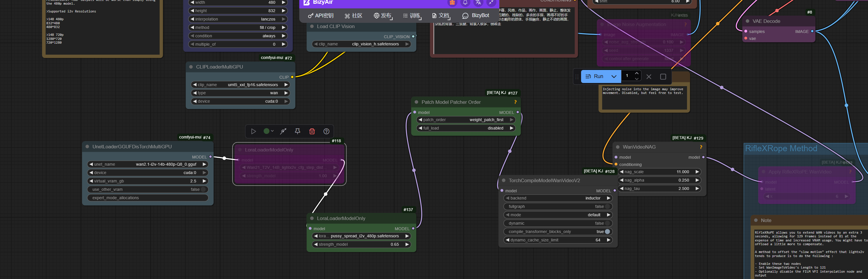Open the BizyAir gift icon

point(452,2)
